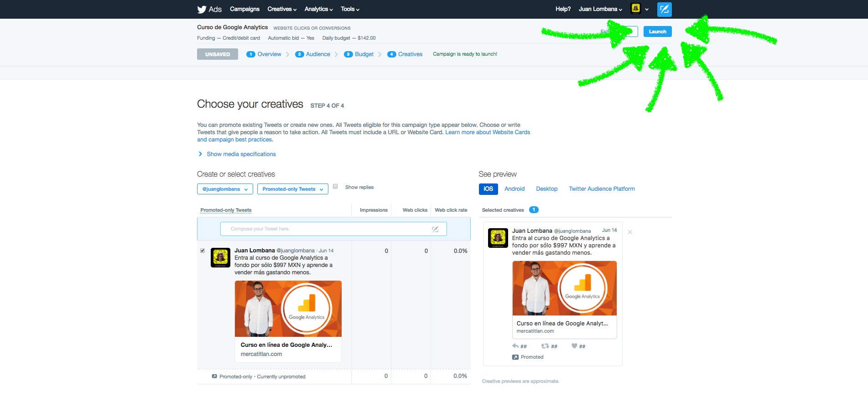The width and height of the screenshot is (868, 403).
Task: Click the reply icon in the preview
Action: pos(515,346)
